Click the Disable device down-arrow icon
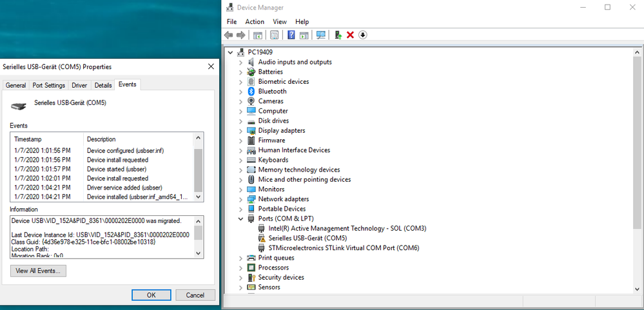This screenshot has height=310, width=644. pyautogui.click(x=362, y=35)
